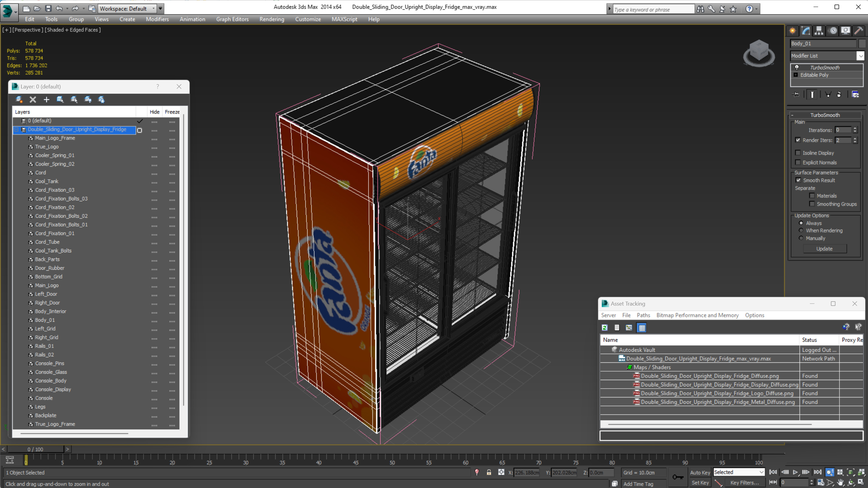Toggle Render Iters checkbox
This screenshot has width=868, height=488.
tap(798, 140)
